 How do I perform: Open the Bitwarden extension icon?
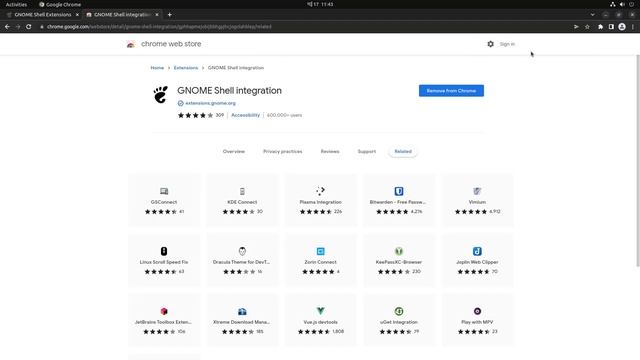(x=399, y=191)
